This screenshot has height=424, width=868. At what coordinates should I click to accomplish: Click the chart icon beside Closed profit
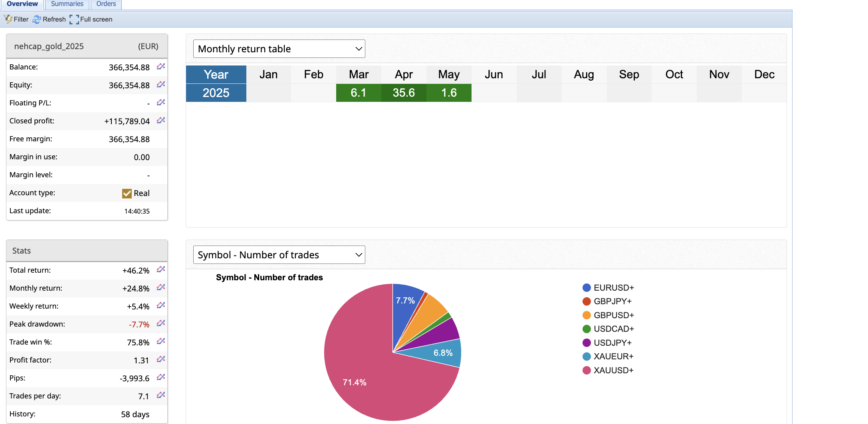tap(161, 121)
